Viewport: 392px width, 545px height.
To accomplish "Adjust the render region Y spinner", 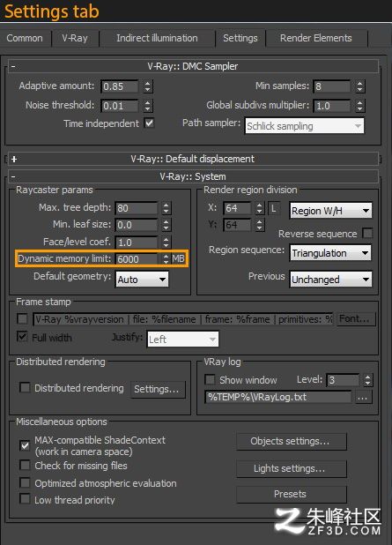I will pyautogui.click(x=260, y=225).
